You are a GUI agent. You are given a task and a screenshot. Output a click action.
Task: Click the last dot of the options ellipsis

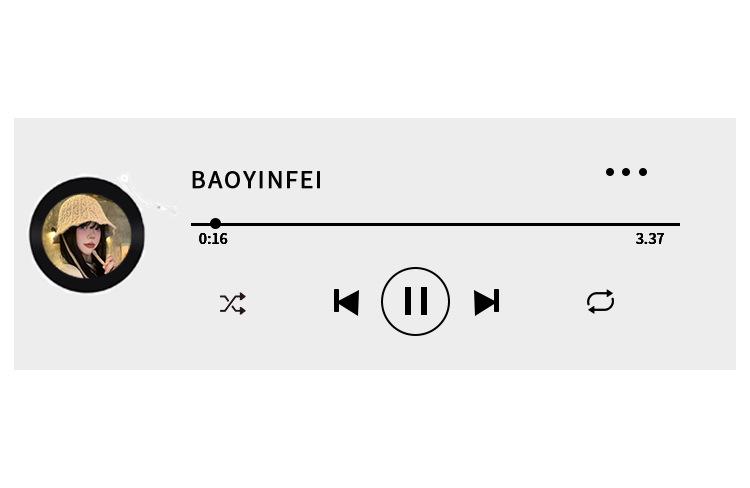pyautogui.click(x=643, y=172)
